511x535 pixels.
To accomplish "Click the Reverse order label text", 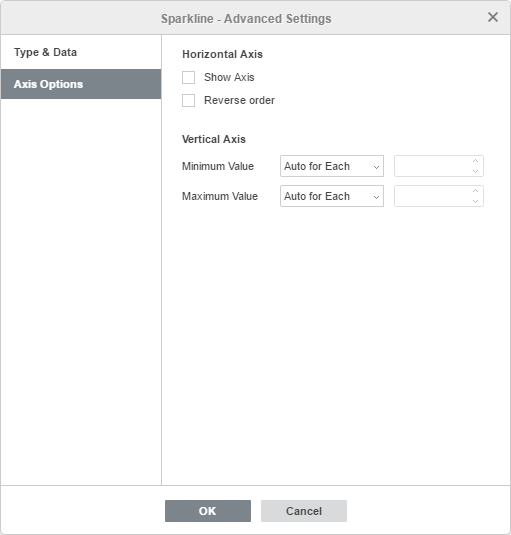I will click(239, 100).
